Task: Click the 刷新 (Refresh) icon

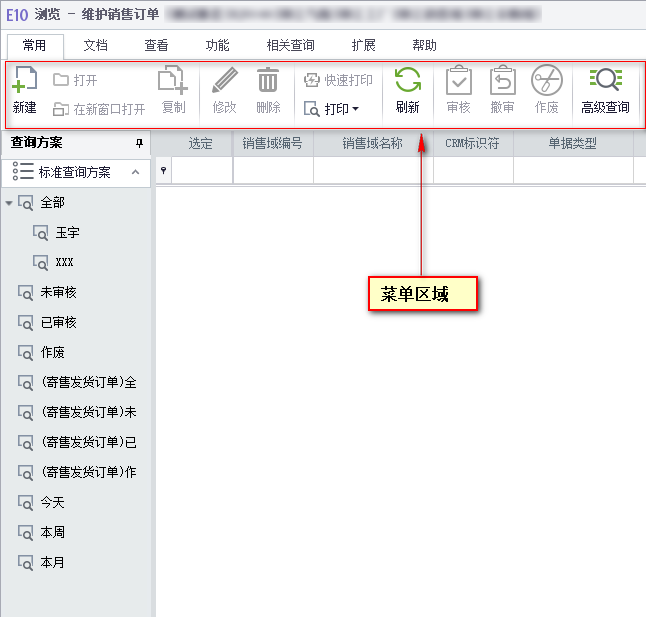Action: pyautogui.click(x=407, y=82)
